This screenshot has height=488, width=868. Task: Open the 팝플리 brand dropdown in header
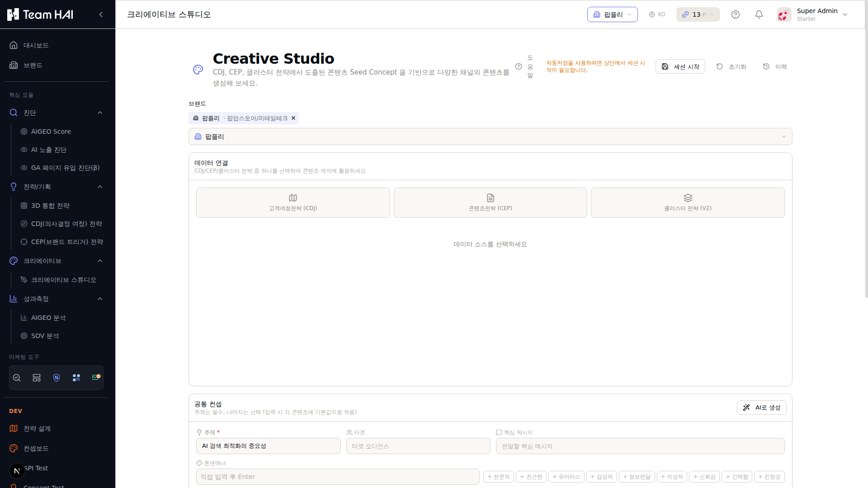pyautogui.click(x=612, y=14)
